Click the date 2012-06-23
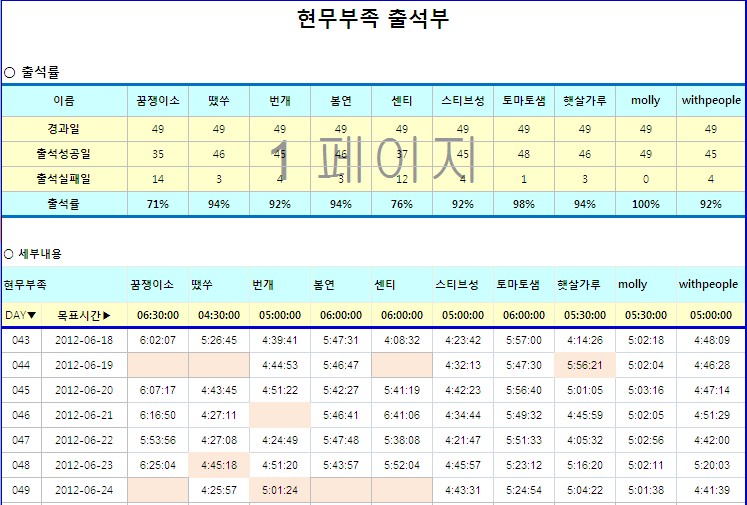 (x=84, y=465)
